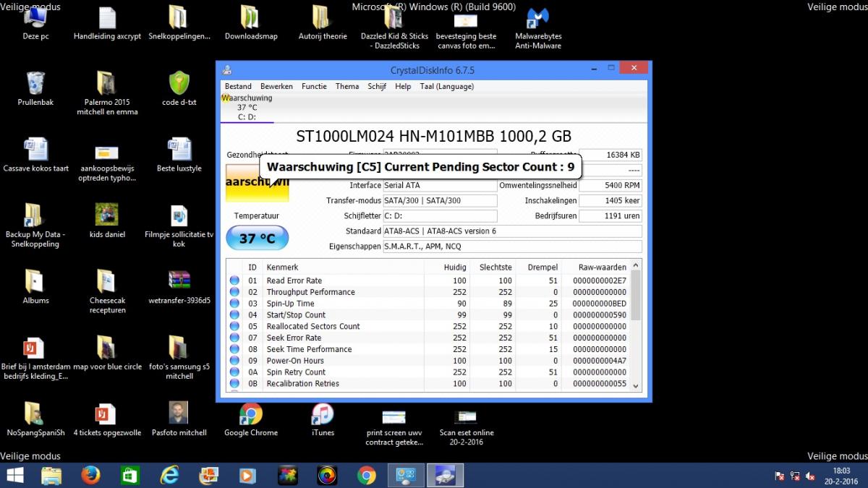Click the Inschakelingen value 1405 keer

(x=610, y=200)
